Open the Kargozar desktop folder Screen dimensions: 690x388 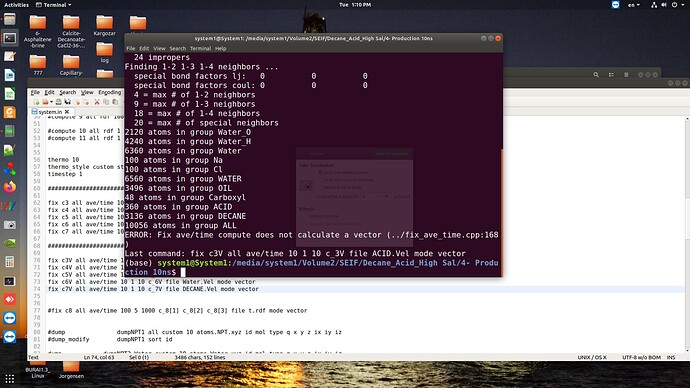click(x=104, y=26)
